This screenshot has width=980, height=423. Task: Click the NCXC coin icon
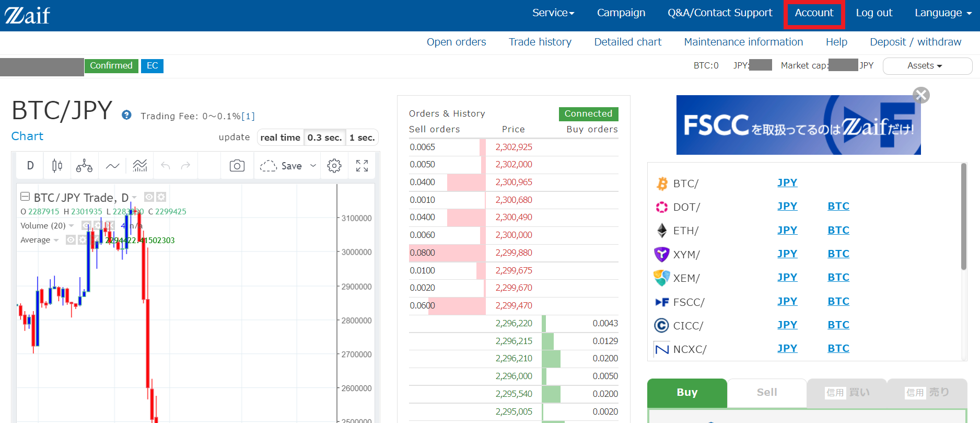point(662,349)
